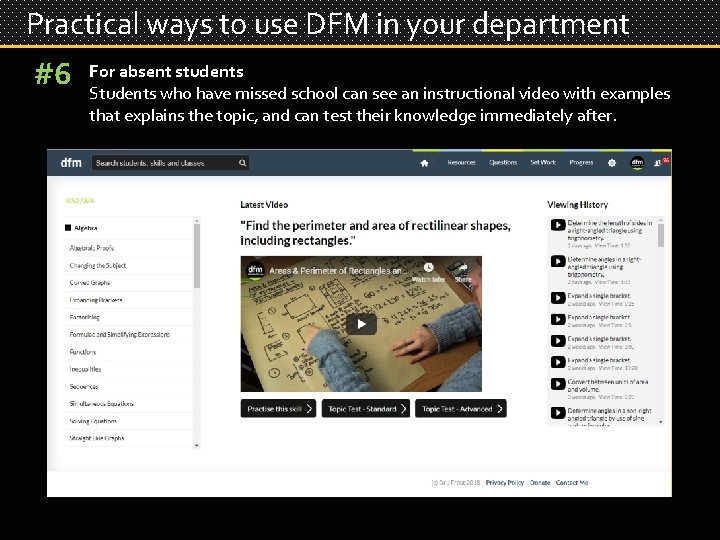
Task: Click topic list scrollbar up arrow
Action: click(x=197, y=220)
